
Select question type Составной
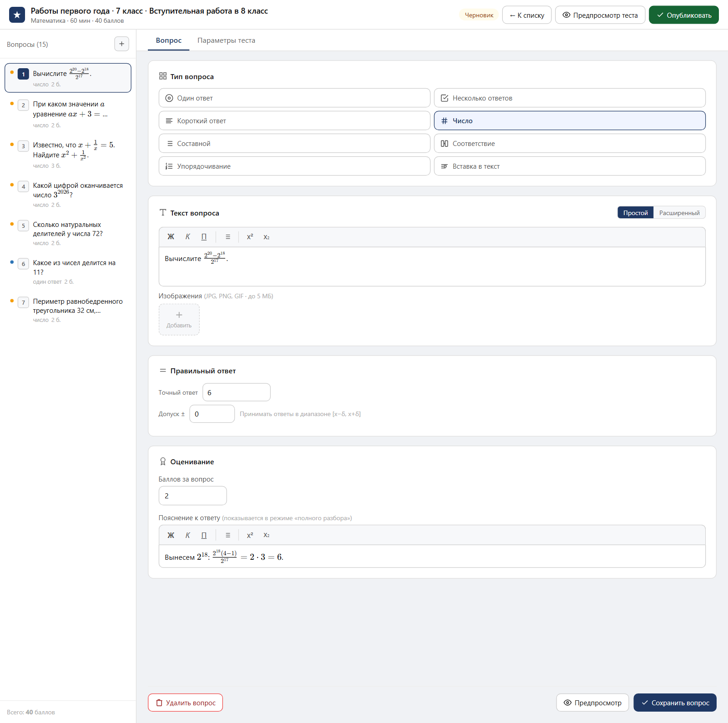[x=294, y=143]
